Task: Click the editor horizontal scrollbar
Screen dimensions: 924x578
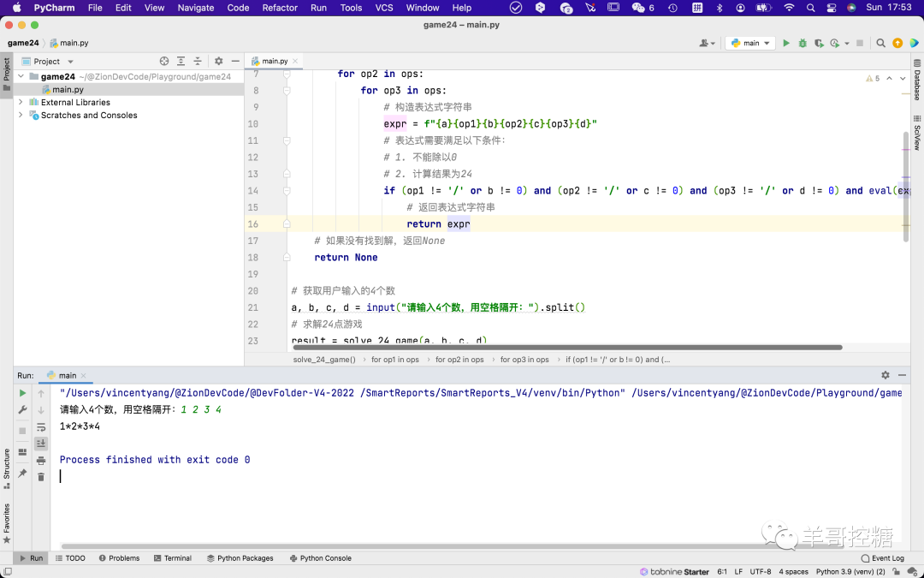Action: click(x=567, y=348)
